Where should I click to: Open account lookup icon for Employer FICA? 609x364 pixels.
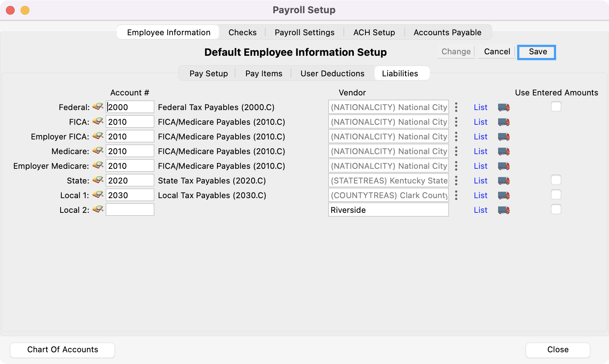pyautogui.click(x=98, y=136)
